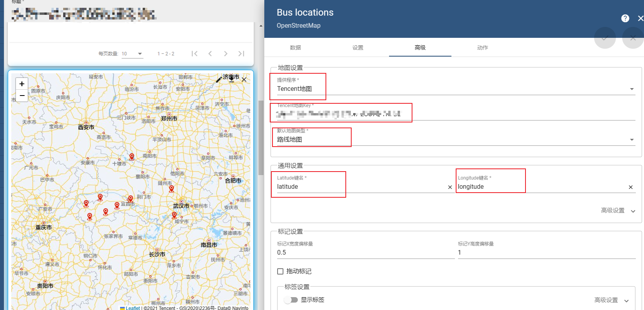Go to next page in table pagination
Viewport: 644px width, 310px height.
click(226, 53)
